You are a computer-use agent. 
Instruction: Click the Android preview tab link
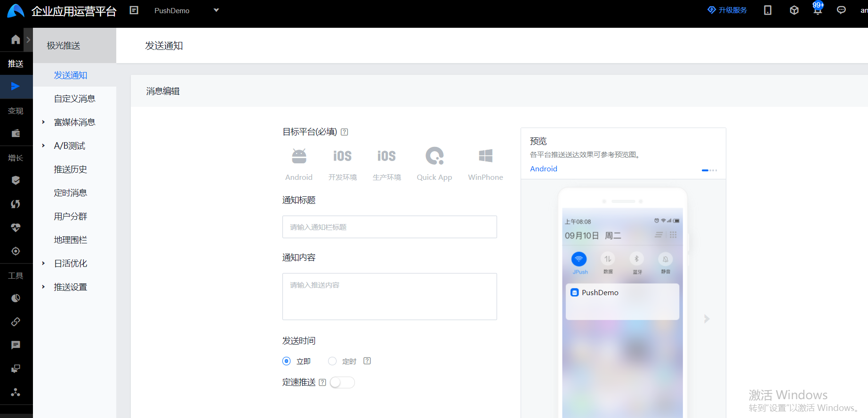pyautogui.click(x=544, y=169)
